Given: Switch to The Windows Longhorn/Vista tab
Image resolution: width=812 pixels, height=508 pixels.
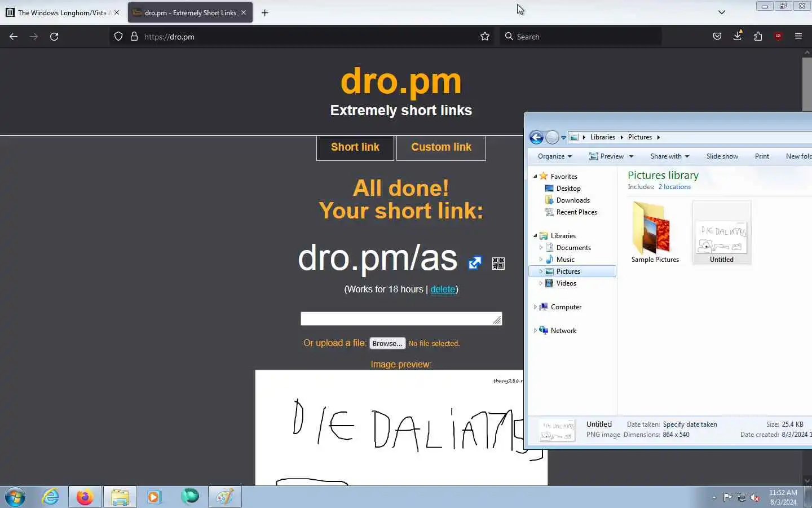Looking at the screenshot, I should pos(62,12).
